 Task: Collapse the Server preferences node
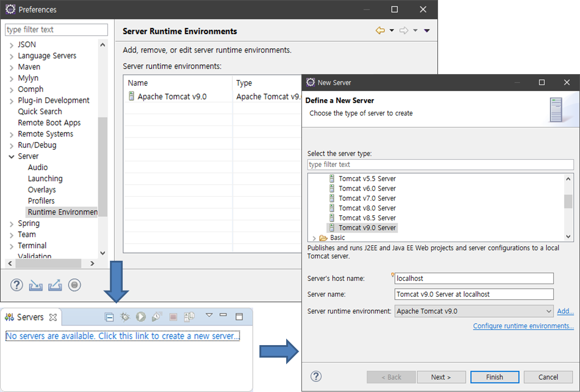coord(12,157)
